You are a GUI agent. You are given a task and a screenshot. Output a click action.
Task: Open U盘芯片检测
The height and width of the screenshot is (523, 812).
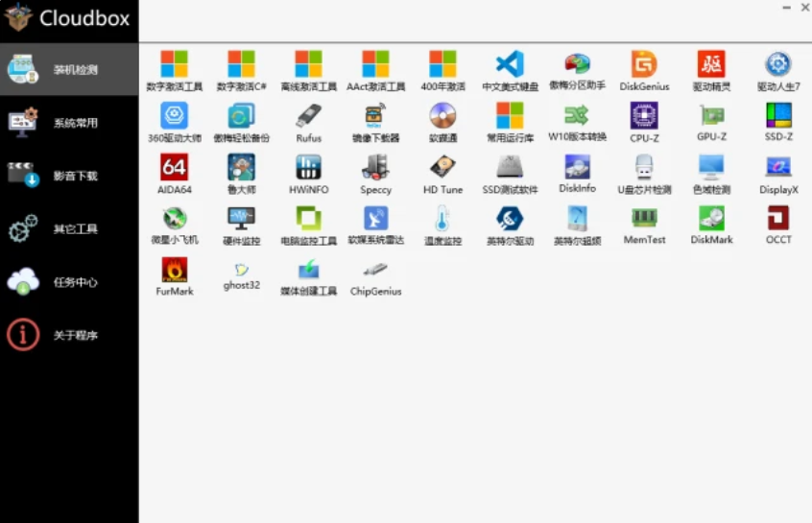(644, 175)
